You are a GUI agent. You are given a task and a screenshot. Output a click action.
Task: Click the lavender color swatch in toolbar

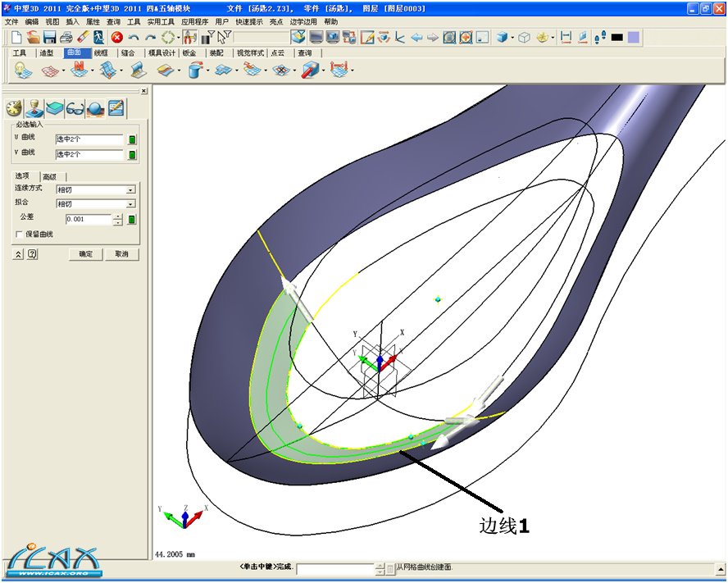634,38
